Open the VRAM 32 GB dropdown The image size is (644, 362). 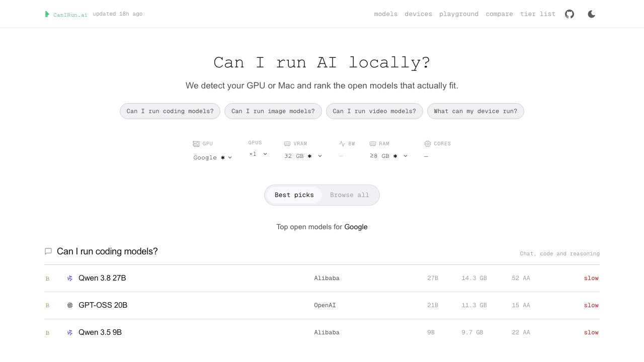[303, 156]
